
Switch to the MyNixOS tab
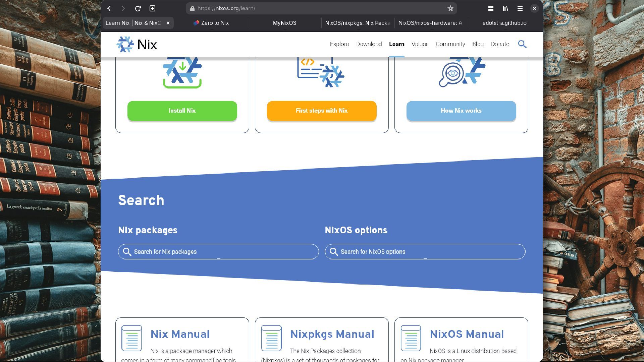[x=284, y=23]
